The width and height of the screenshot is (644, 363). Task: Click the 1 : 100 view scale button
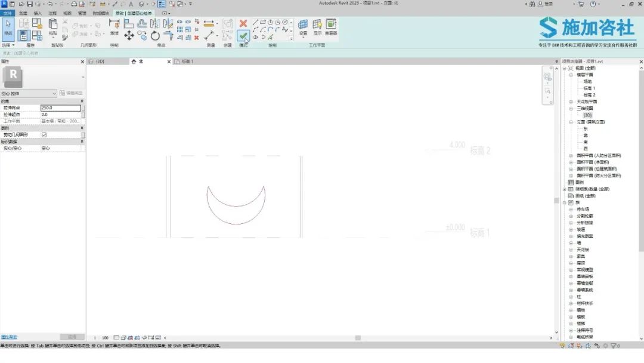[x=101, y=338]
